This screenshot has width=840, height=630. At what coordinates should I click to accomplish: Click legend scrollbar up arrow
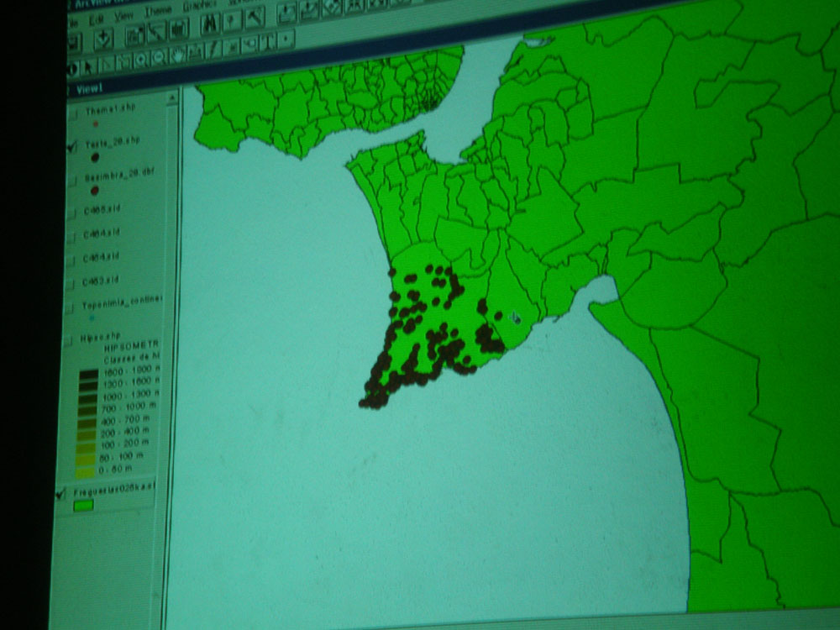pyautogui.click(x=171, y=98)
